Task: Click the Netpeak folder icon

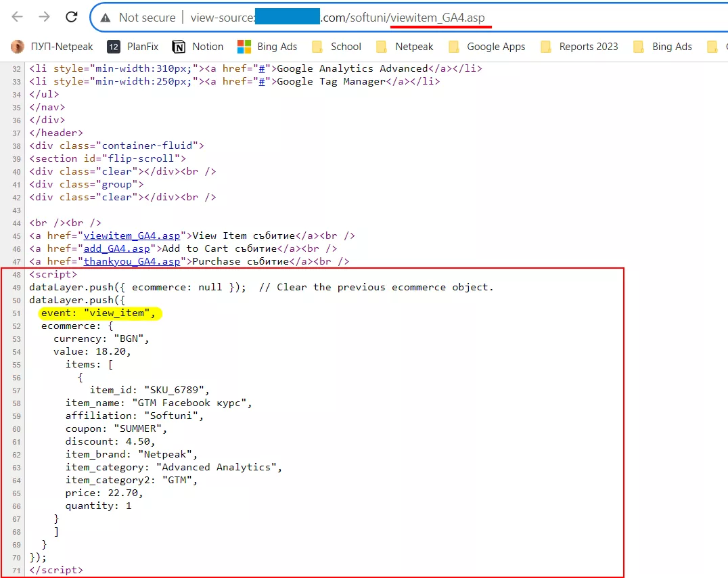Action: click(381, 47)
